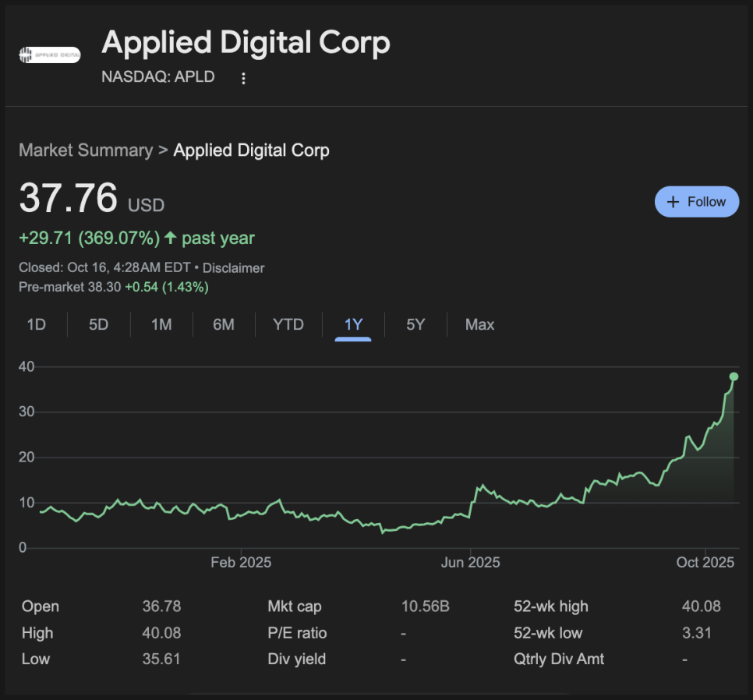The image size is (753, 700).
Task: Click the green endpoint dot on chart
Action: coord(734,377)
